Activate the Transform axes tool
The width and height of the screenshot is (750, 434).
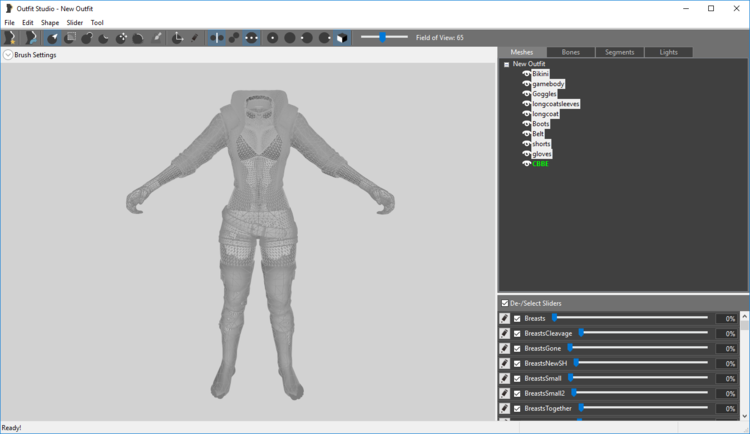(177, 38)
